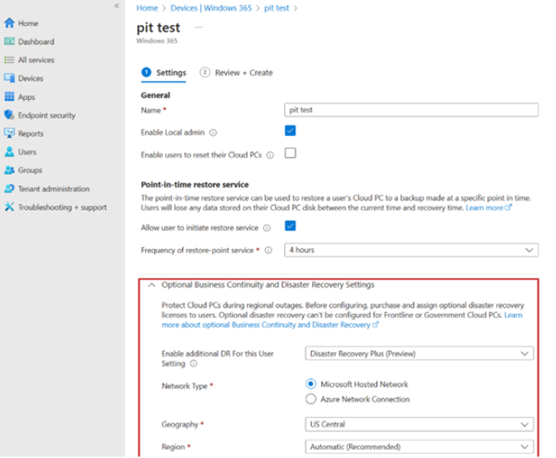Image resolution: width=556 pixels, height=458 pixels.
Task: Open the Dashboard icon in sidebar
Action: click(x=9, y=41)
